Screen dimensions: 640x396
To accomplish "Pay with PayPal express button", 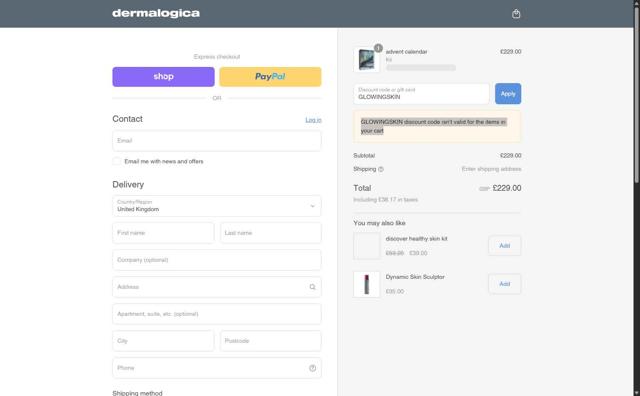I will (270, 77).
